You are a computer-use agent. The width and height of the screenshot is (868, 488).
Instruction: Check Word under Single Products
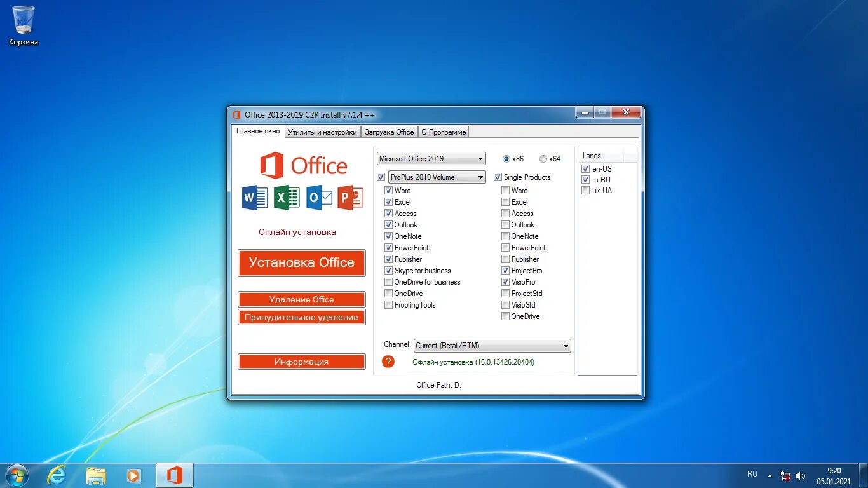tap(505, 191)
